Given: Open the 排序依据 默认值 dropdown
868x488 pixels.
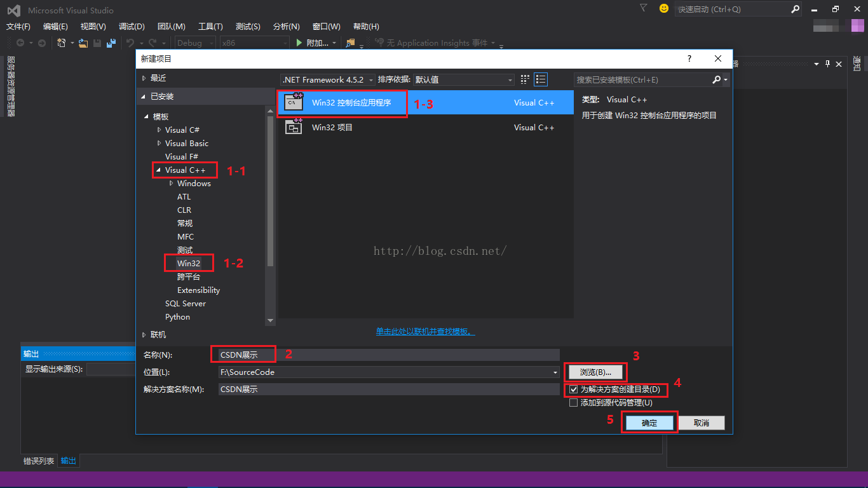Looking at the screenshot, I should (x=464, y=79).
